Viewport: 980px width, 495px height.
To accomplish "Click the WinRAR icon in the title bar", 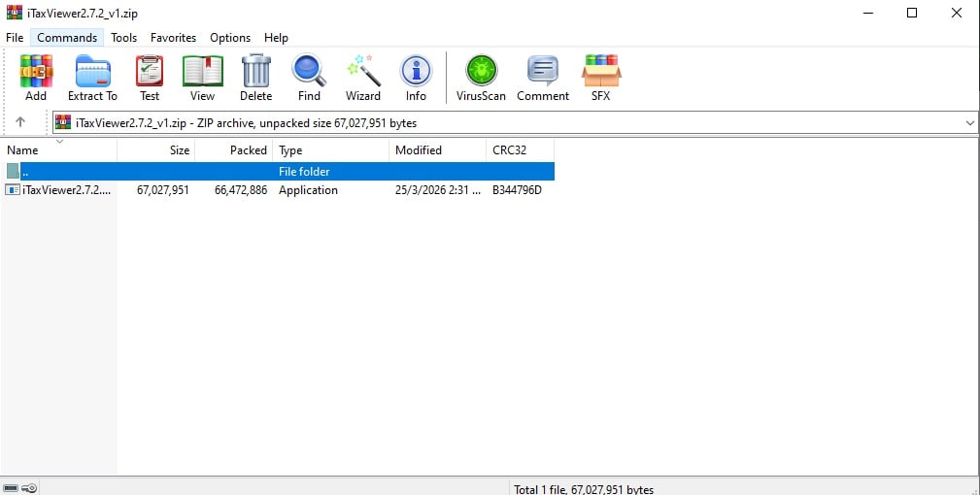I will tap(14, 13).
